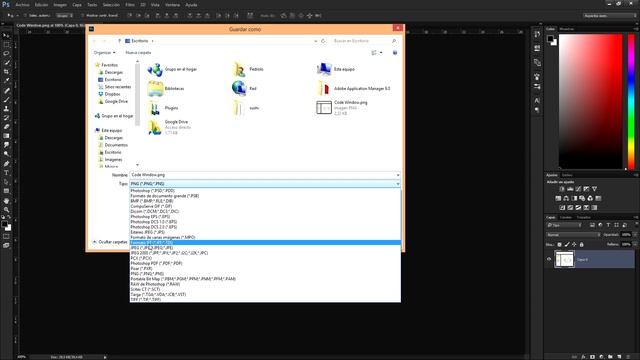This screenshot has width=640, height=360.
Task: Select the Code Window.png file thumbnail
Action: [x=324, y=108]
